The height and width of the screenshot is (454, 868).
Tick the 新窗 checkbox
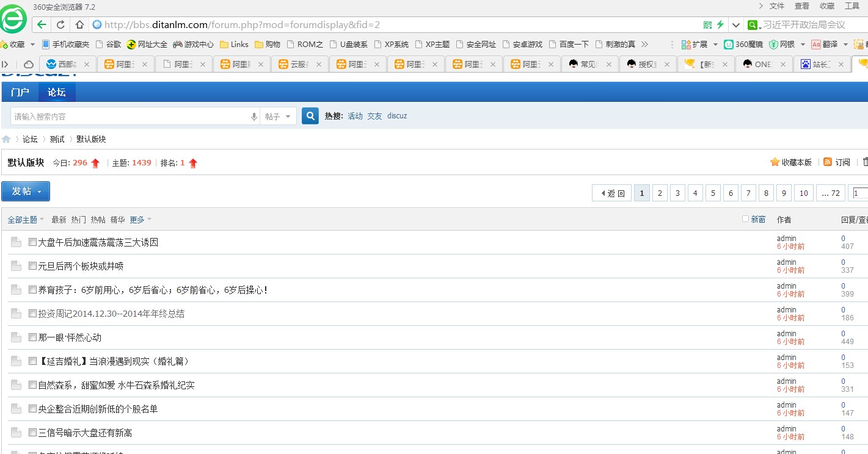745,219
